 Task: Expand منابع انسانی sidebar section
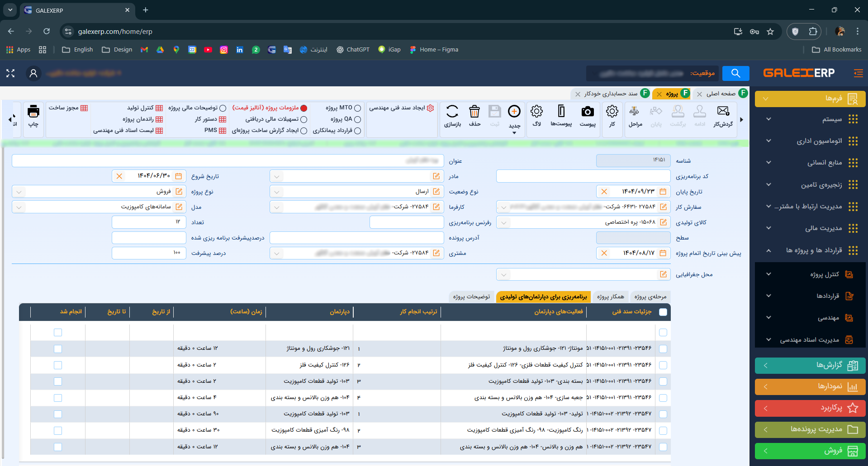(x=810, y=163)
